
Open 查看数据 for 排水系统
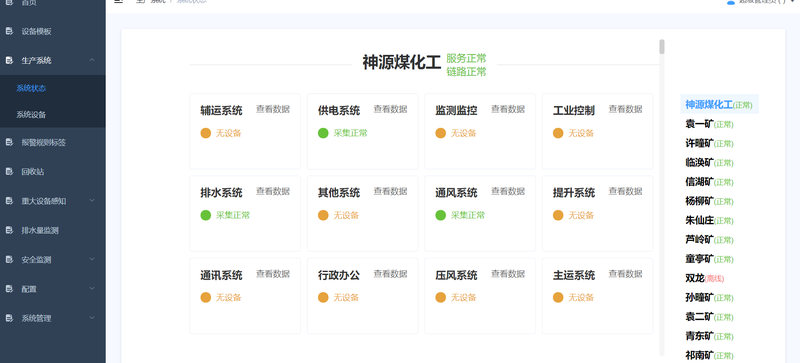(273, 191)
